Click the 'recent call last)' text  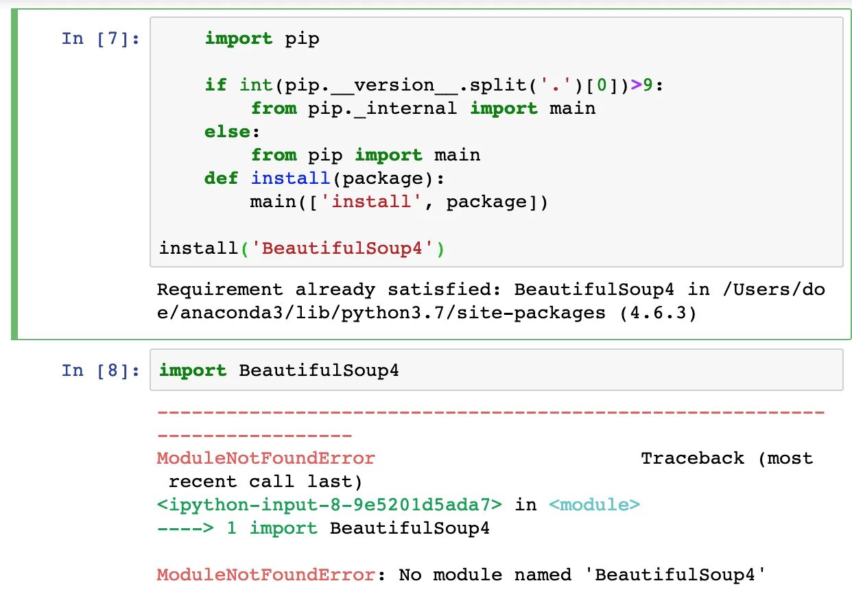tap(265, 482)
